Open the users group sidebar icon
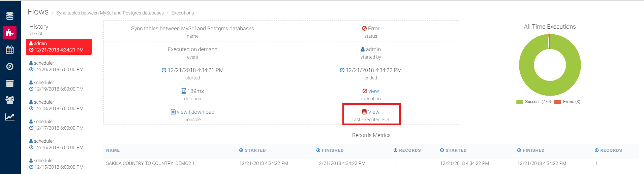Viewport: 644px width, 174px height. (10, 100)
